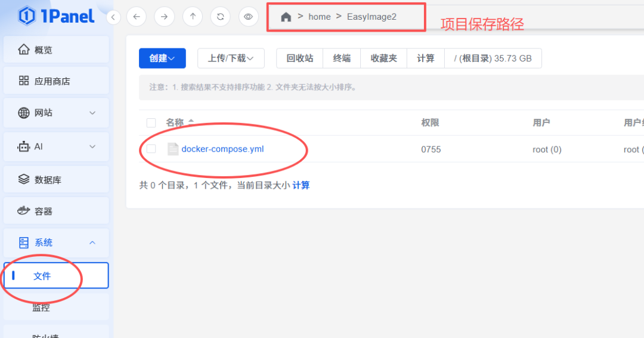Click the 计算 link for directory size
Image resolution: width=644 pixels, height=338 pixels.
click(x=301, y=185)
